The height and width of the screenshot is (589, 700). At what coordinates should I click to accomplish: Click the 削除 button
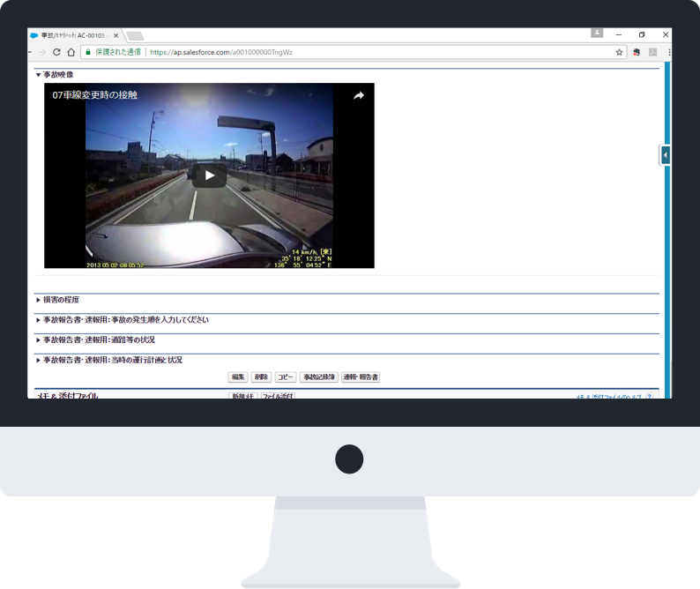coord(261,377)
